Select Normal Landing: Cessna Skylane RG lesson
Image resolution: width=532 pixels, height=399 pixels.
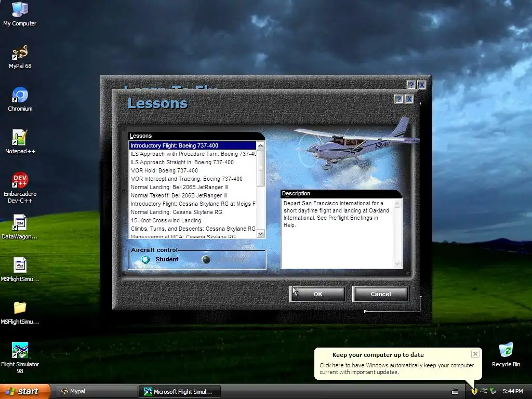coord(192,212)
